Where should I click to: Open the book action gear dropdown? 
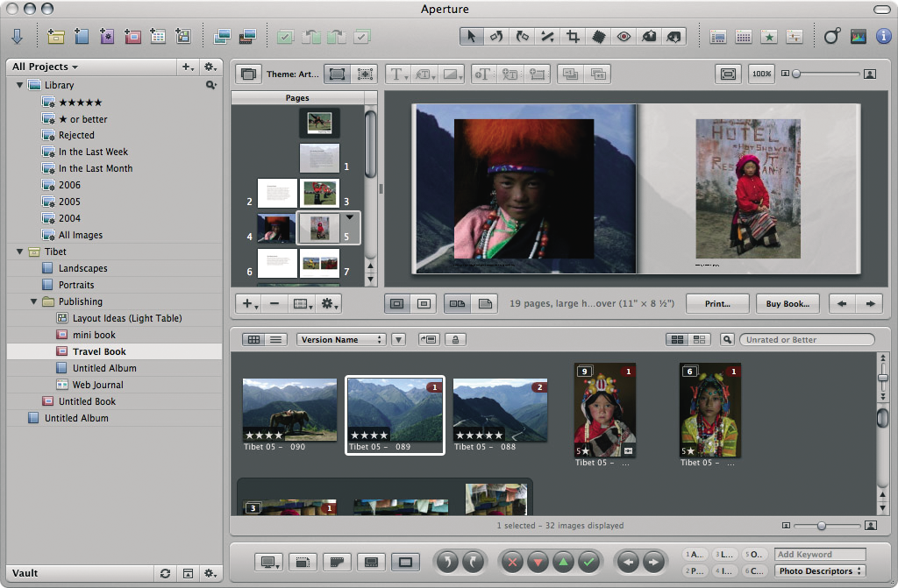click(330, 303)
